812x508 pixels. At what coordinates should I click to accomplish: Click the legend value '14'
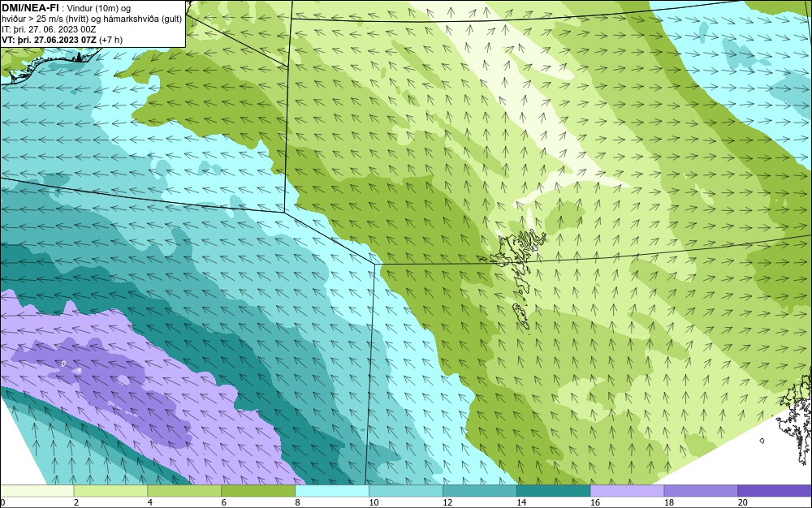click(521, 502)
